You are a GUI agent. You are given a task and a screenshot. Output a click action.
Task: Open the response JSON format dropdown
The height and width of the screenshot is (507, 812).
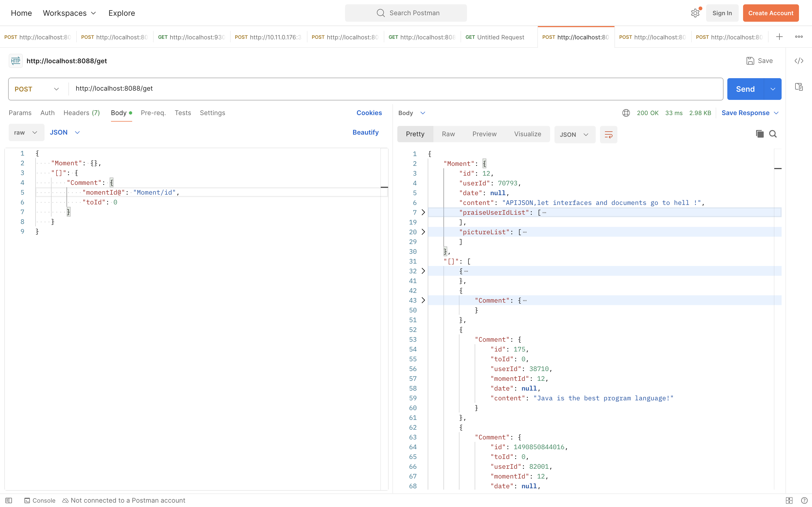coord(575,134)
